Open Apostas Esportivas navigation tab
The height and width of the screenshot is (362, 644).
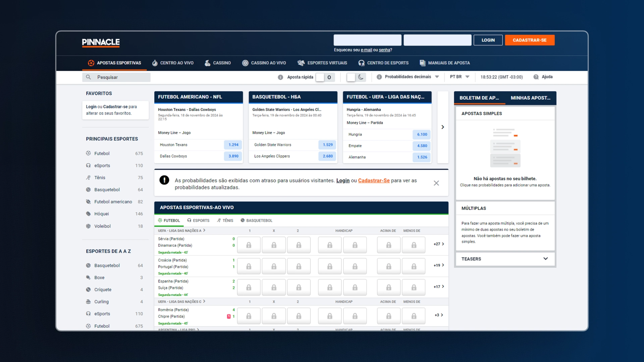(114, 63)
